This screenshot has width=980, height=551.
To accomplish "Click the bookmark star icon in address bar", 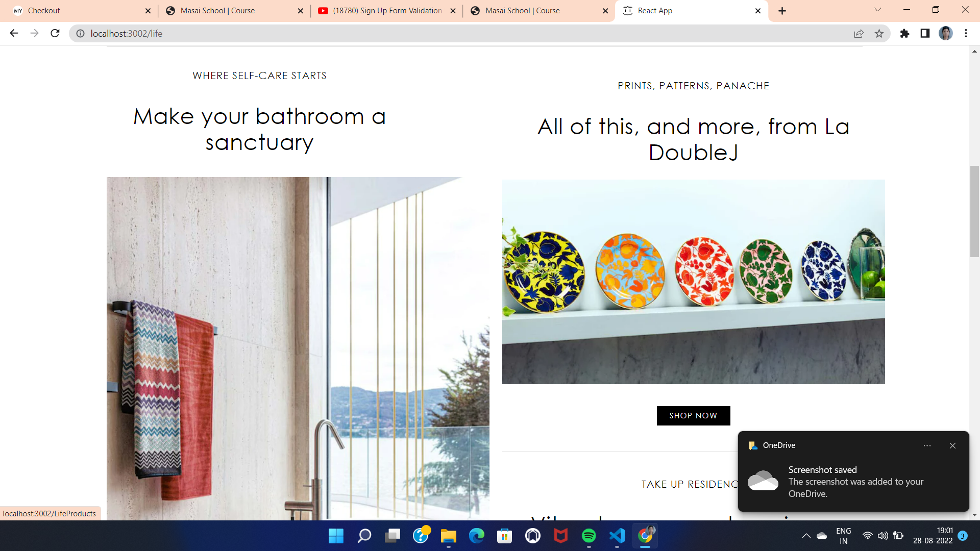I will coord(880,33).
